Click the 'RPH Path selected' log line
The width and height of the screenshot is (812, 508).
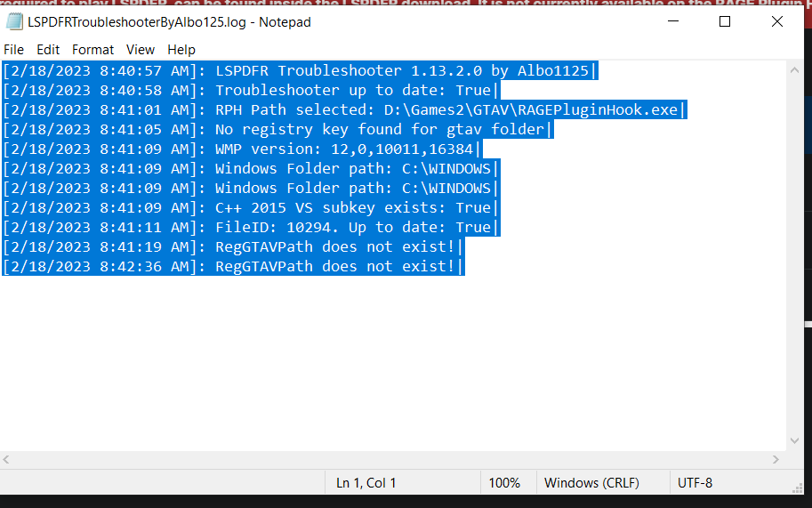(x=344, y=109)
